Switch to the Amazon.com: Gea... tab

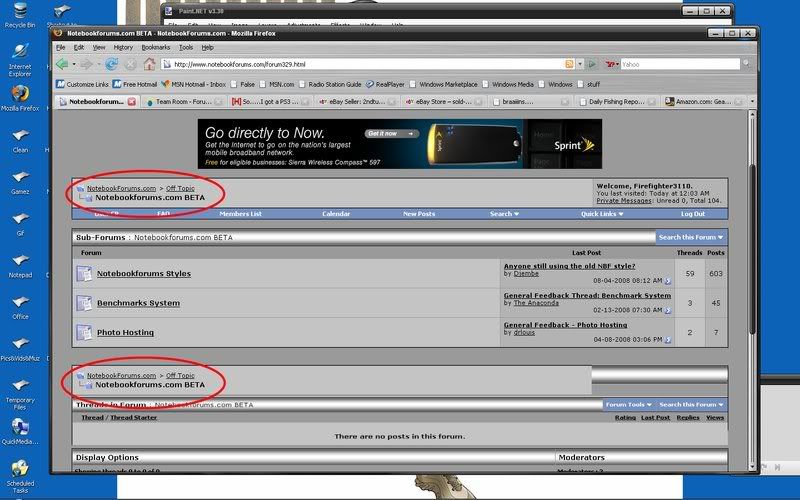703,102
